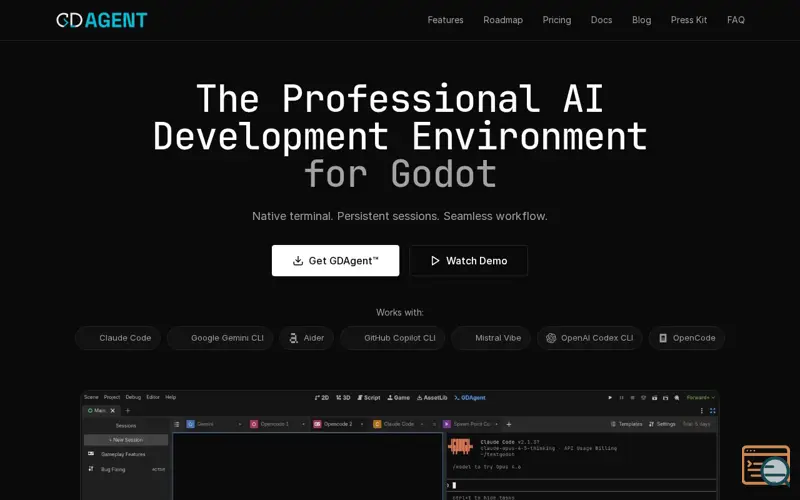This screenshot has width=800, height=500.
Task: Open the FAQ nav link
Action: 736,20
